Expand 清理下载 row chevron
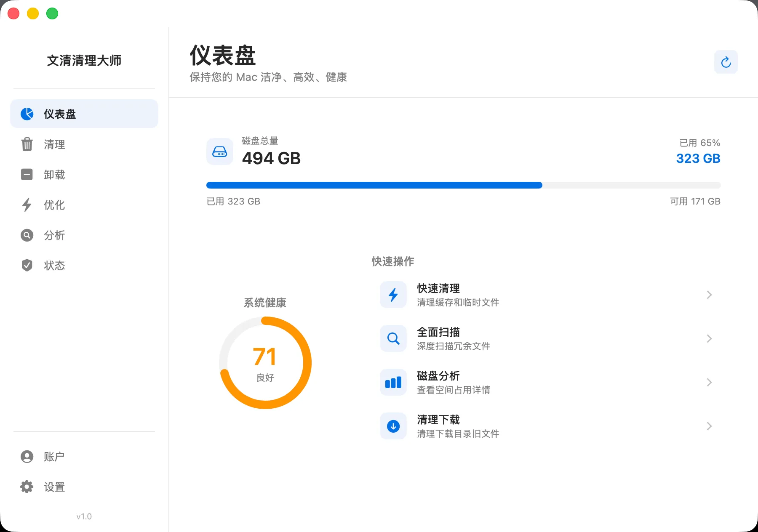The width and height of the screenshot is (758, 532). 709,426
